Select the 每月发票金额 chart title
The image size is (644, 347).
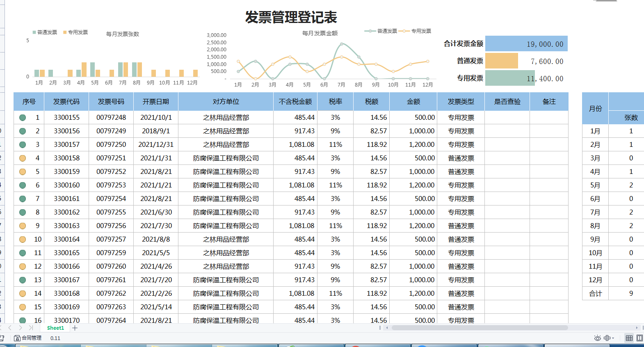[x=320, y=33]
